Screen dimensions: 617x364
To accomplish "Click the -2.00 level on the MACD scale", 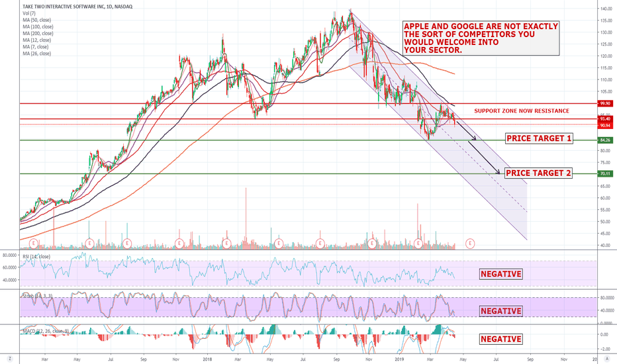I will point(605,349).
